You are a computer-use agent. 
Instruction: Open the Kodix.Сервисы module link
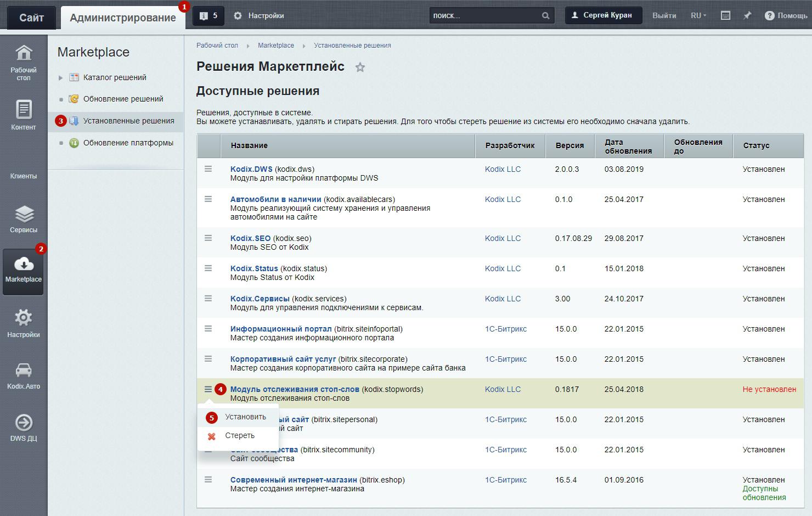(x=260, y=299)
